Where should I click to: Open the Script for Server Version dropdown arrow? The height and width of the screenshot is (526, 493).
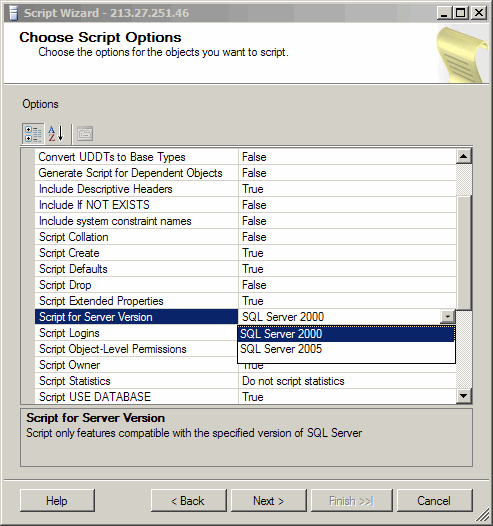448,316
